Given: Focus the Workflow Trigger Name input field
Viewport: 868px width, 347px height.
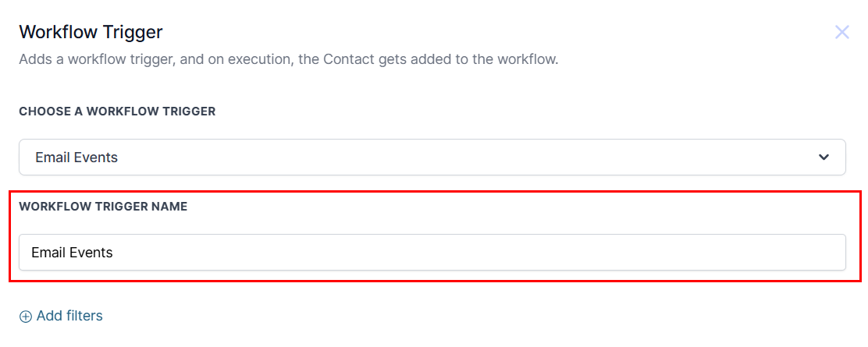Looking at the screenshot, I should [x=432, y=253].
